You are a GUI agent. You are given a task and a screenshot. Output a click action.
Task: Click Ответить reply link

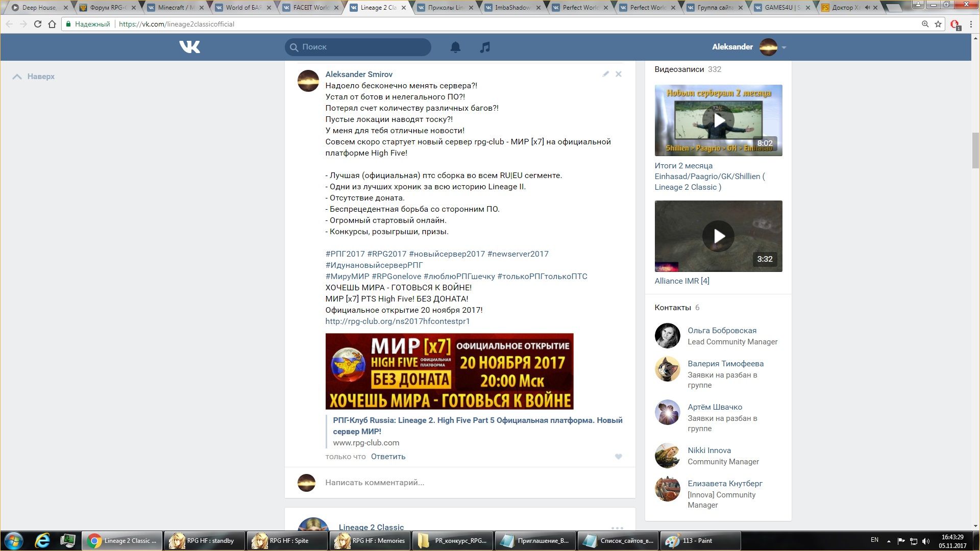point(388,457)
